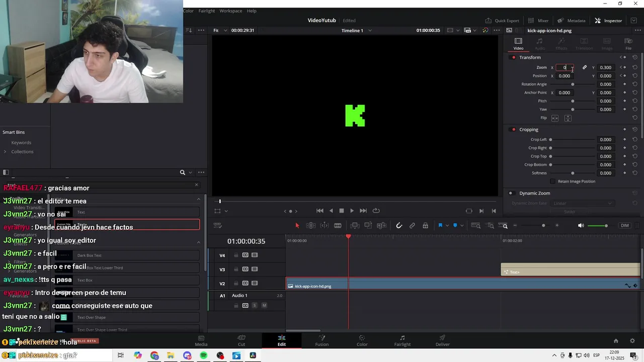Switch to the Media page
This screenshot has width=644, height=362.
201,340
